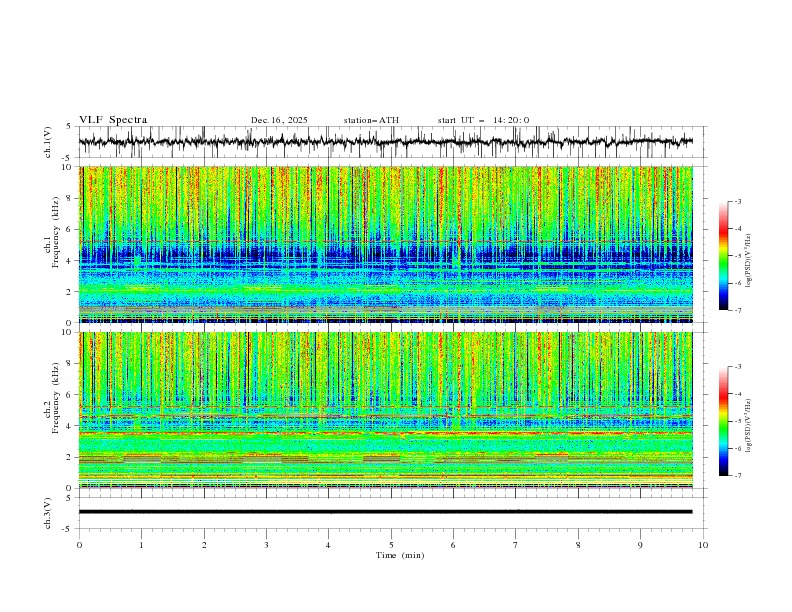792x612 pixels.
Task: Click the time axis tick label '7'
Action: click(x=516, y=545)
